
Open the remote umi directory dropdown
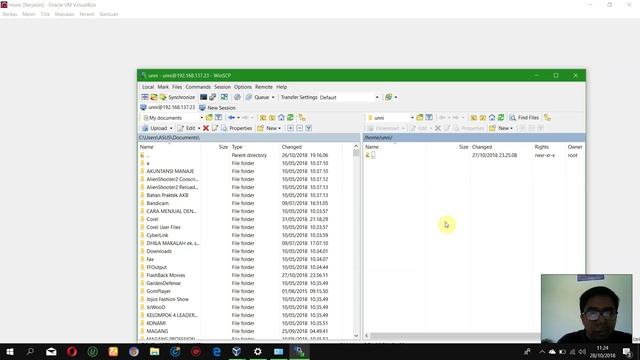[391, 118]
